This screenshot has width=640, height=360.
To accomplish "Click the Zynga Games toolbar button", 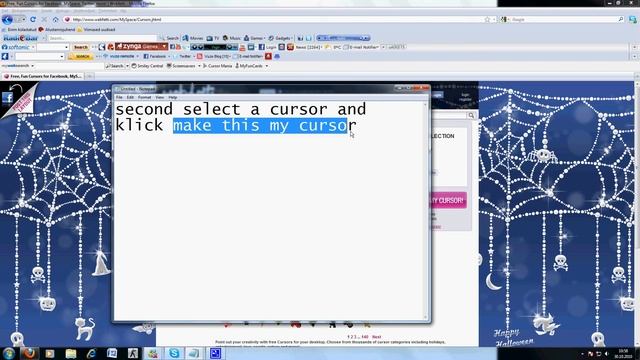I will pos(141,47).
